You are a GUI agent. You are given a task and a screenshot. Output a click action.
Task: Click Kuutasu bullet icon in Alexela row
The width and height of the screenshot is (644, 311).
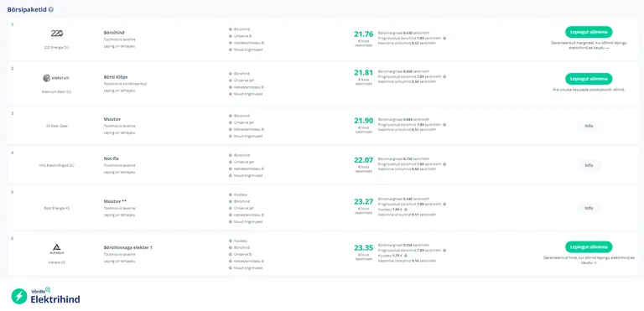click(x=231, y=241)
